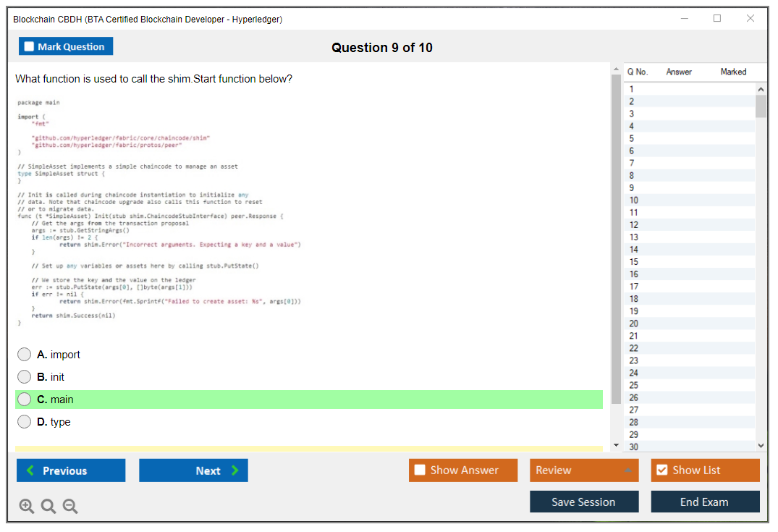Screen dimensions: 778x532
Task: Check the Mark Question checkbox
Action: 30,46
